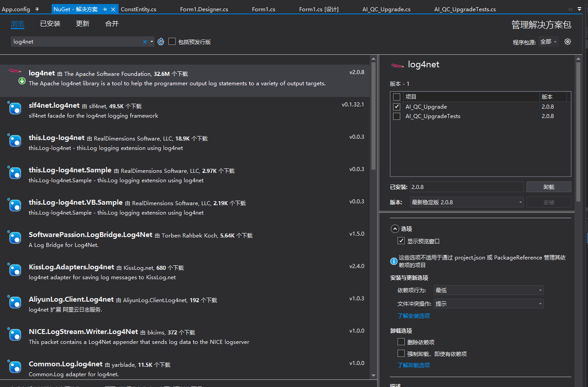Image resolution: width=588 pixels, height=387 pixels.
Task: Select SoftwarePassion.LogBridge.Log4Net package title
Action: coord(91,235)
